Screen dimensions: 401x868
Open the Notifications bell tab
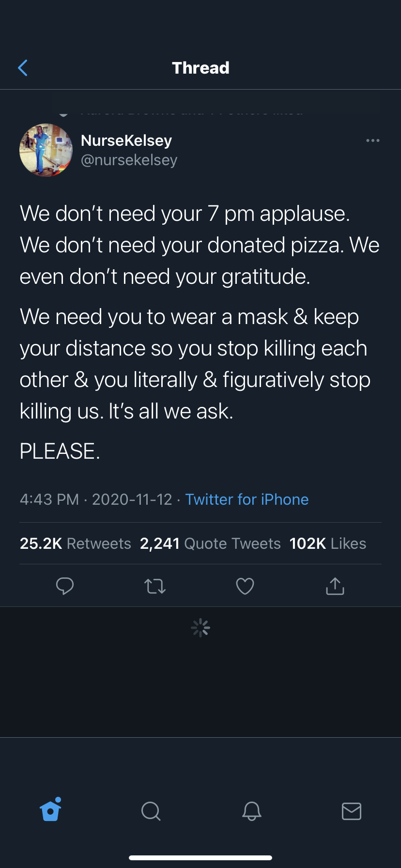click(252, 811)
